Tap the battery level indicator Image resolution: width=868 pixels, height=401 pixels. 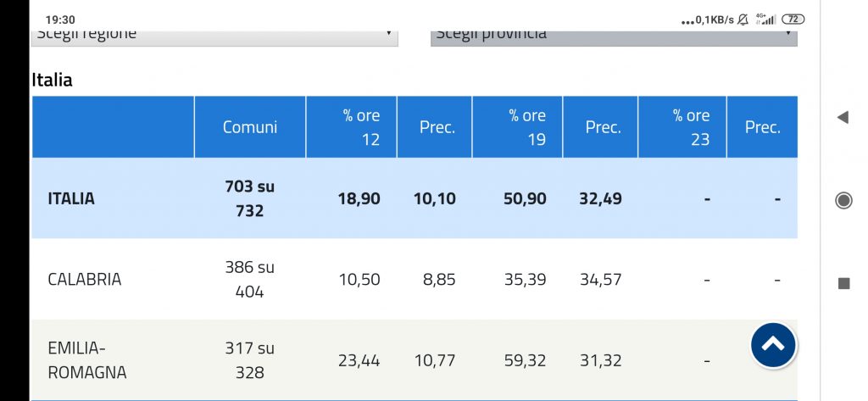793,19
